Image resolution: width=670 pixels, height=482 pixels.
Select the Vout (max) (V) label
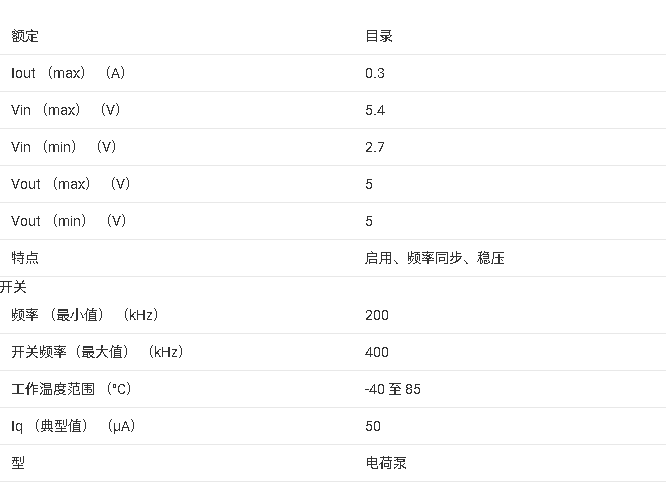(71, 184)
